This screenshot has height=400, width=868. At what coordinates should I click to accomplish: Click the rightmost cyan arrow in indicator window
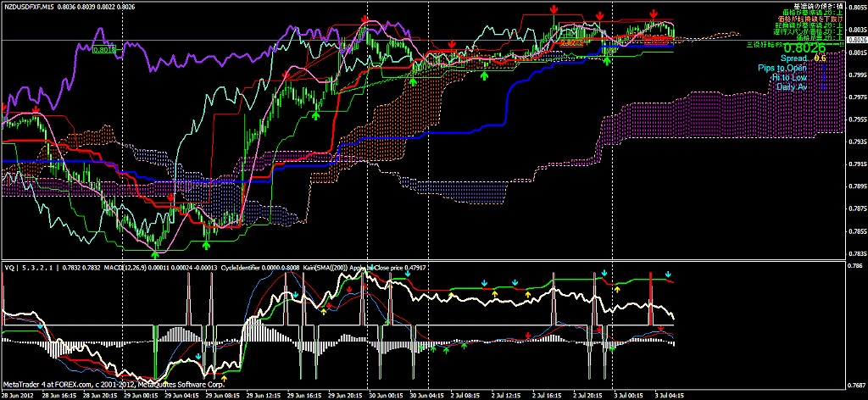668,275
